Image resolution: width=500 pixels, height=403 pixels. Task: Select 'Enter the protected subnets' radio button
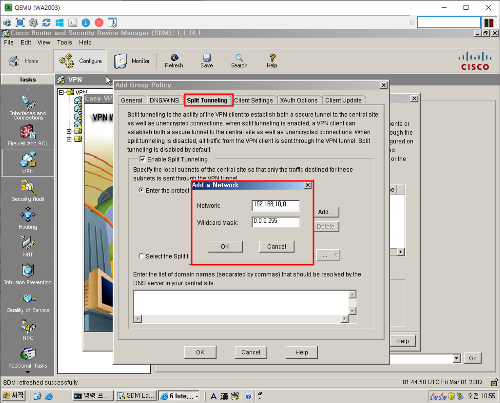point(141,190)
